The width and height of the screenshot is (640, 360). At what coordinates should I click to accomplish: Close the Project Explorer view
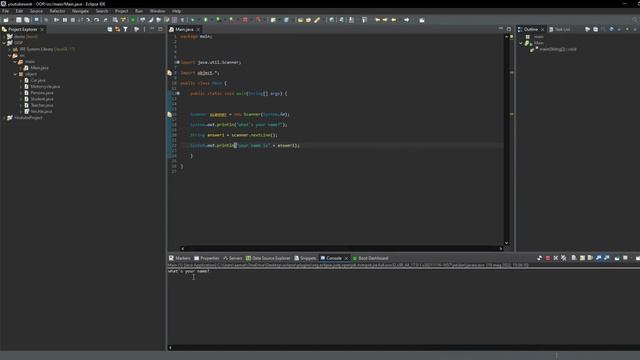pyautogui.click(x=42, y=29)
